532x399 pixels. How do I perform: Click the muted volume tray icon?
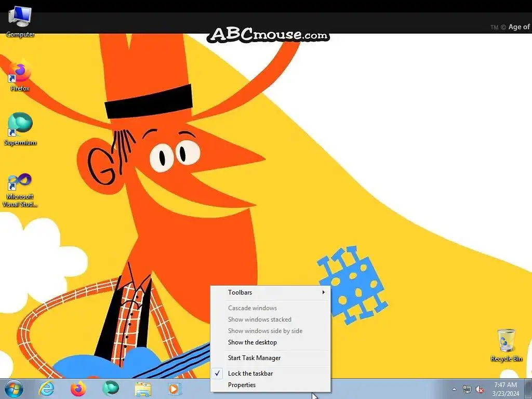pos(480,390)
